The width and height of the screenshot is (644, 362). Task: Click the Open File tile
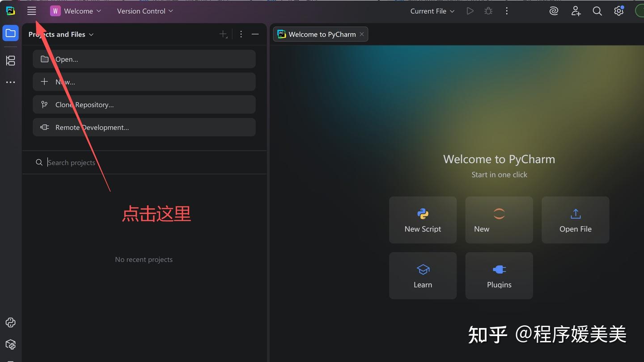[576, 220]
